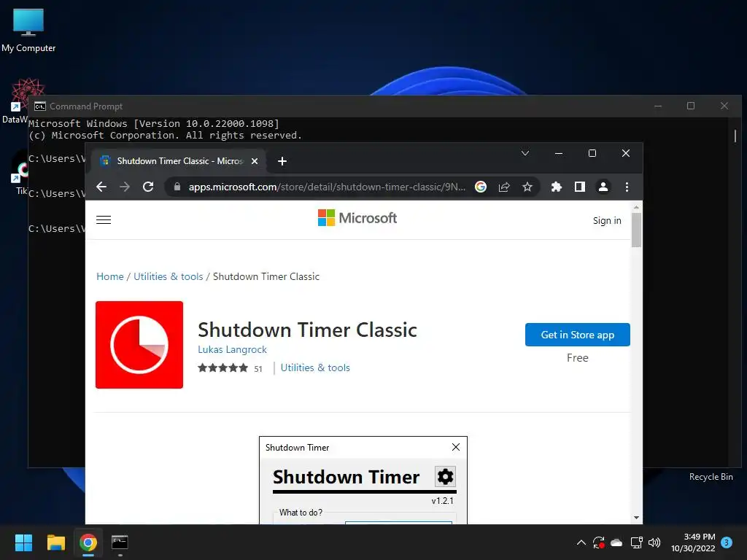Viewport: 747px width, 560px height.
Task: Open Utilities & tools category link beside rating
Action: pyautogui.click(x=315, y=367)
